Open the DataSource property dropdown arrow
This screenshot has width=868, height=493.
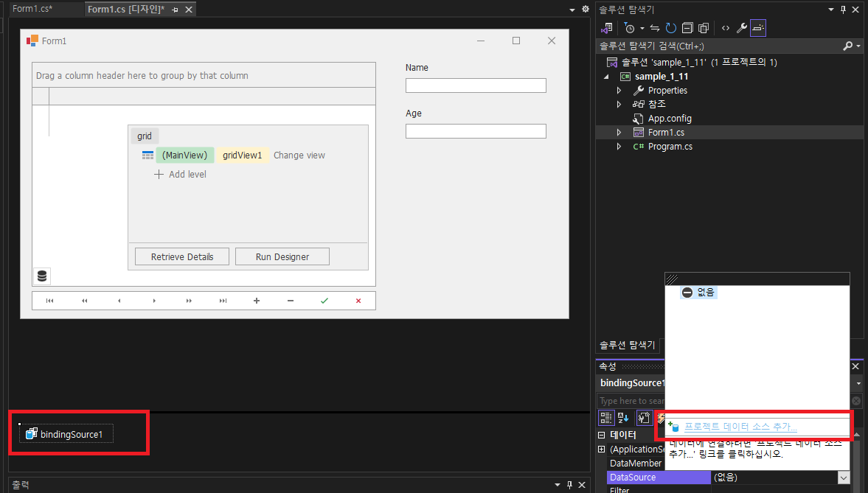844,478
